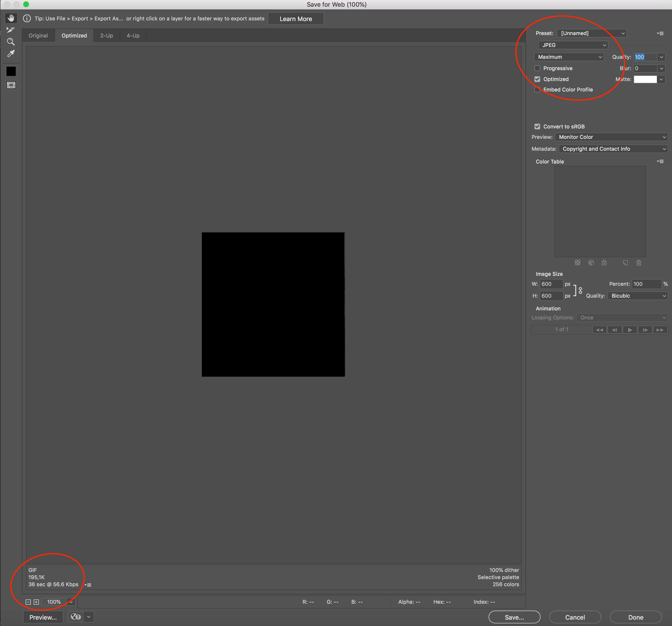Toggle Convert to sRGB checkbox
This screenshot has width=672, height=626.
[x=537, y=126]
